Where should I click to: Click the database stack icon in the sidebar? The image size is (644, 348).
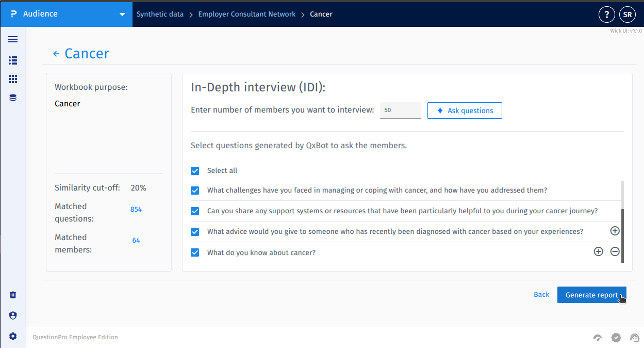click(x=13, y=98)
